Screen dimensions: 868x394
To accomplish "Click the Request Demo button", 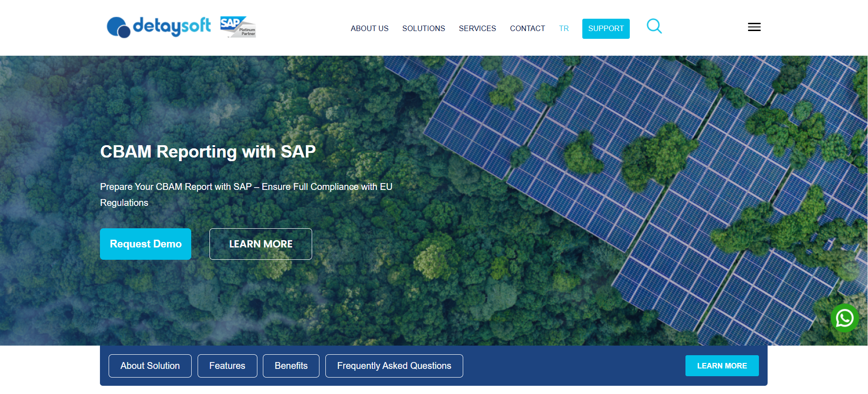I will point(146,244).
